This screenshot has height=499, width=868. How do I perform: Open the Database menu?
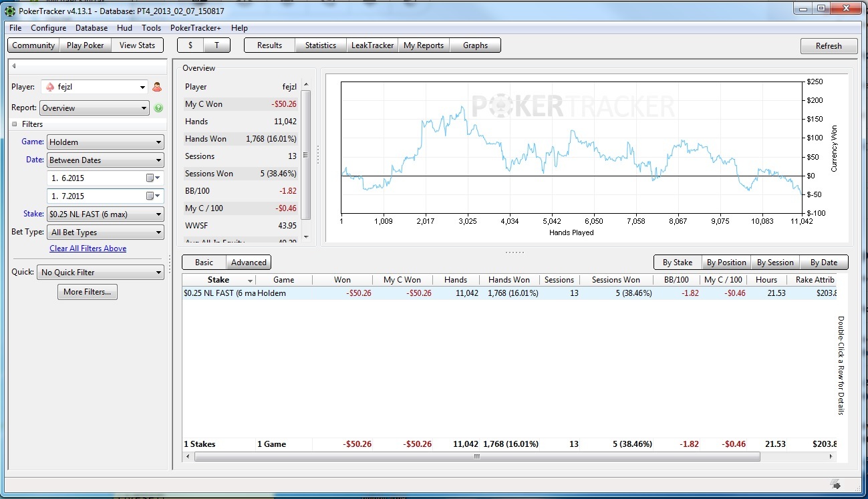pyautogui.click(x=92, y=28)
